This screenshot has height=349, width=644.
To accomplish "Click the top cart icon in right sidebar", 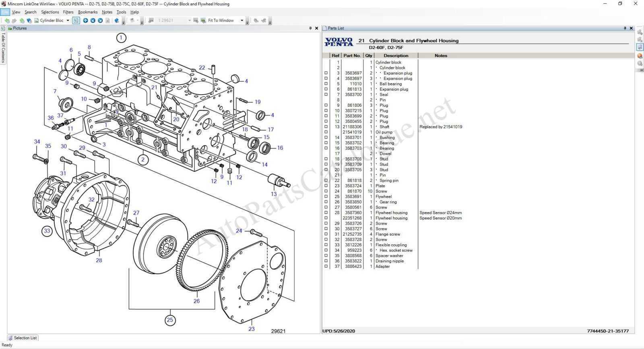I will [640, 32].
